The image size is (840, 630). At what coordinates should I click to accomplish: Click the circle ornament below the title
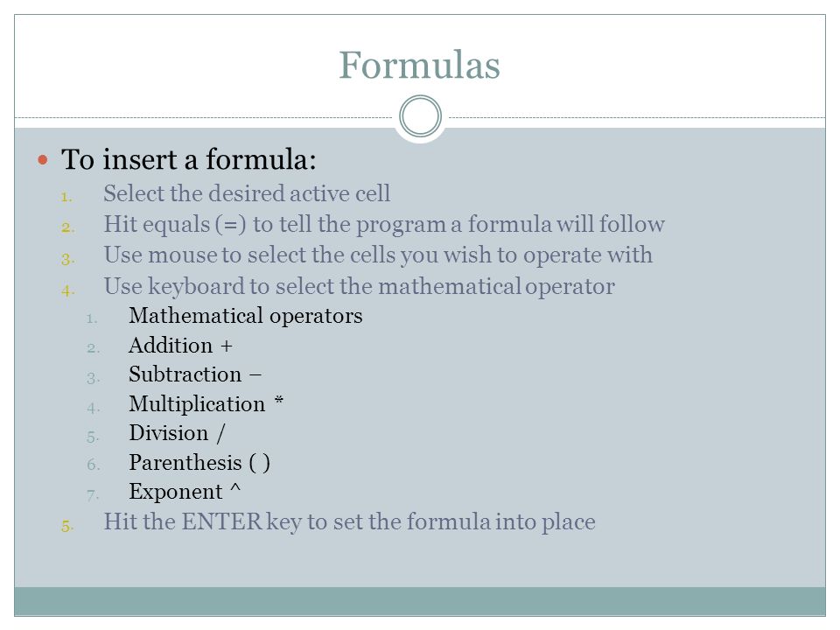tap(421, 116)
